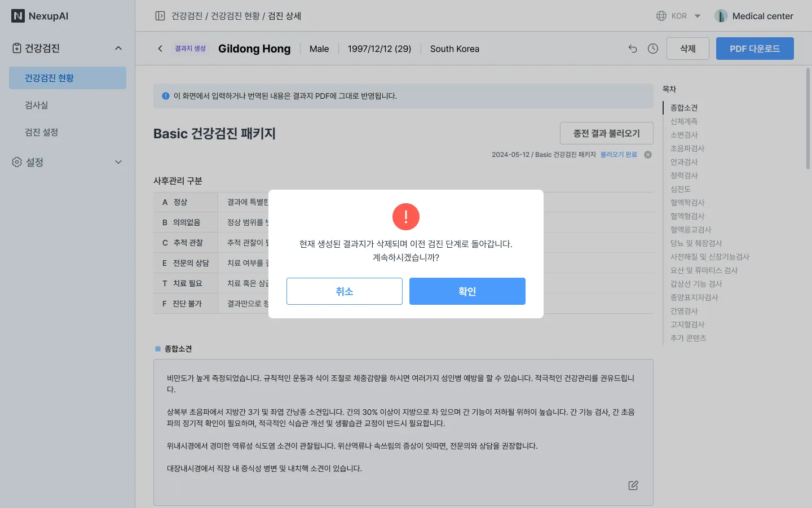Open the history clock icon

click(x=653, y=49)
